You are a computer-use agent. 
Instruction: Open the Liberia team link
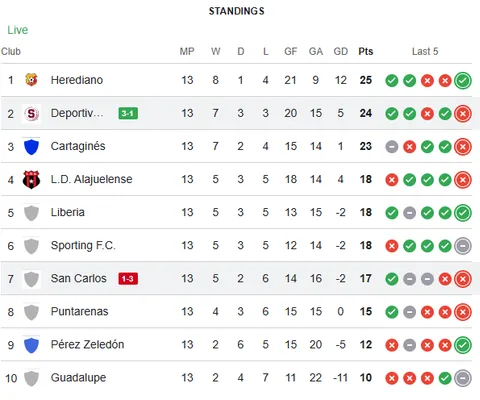click(68, 212)
